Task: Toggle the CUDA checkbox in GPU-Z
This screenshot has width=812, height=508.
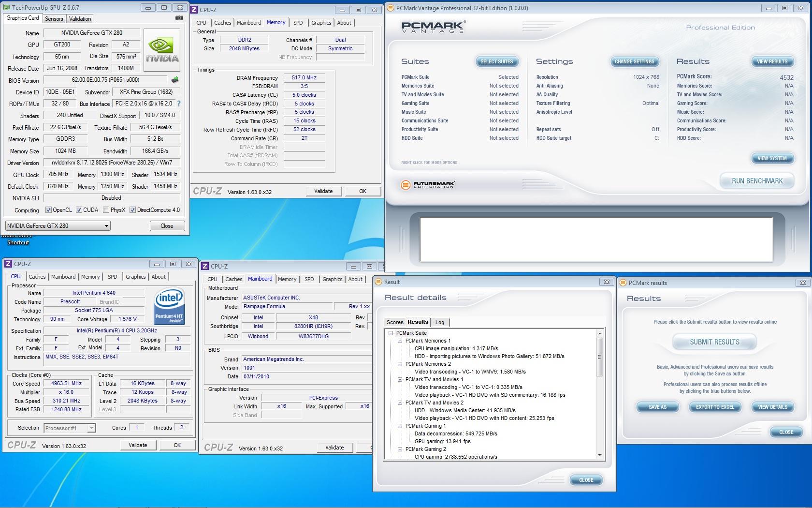Action: click(79, 210)
